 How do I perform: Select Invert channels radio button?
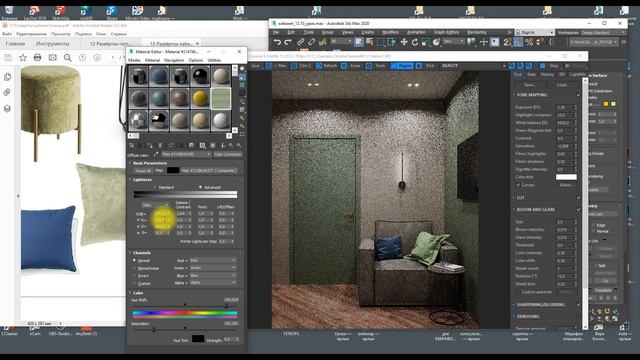(134, 276)
